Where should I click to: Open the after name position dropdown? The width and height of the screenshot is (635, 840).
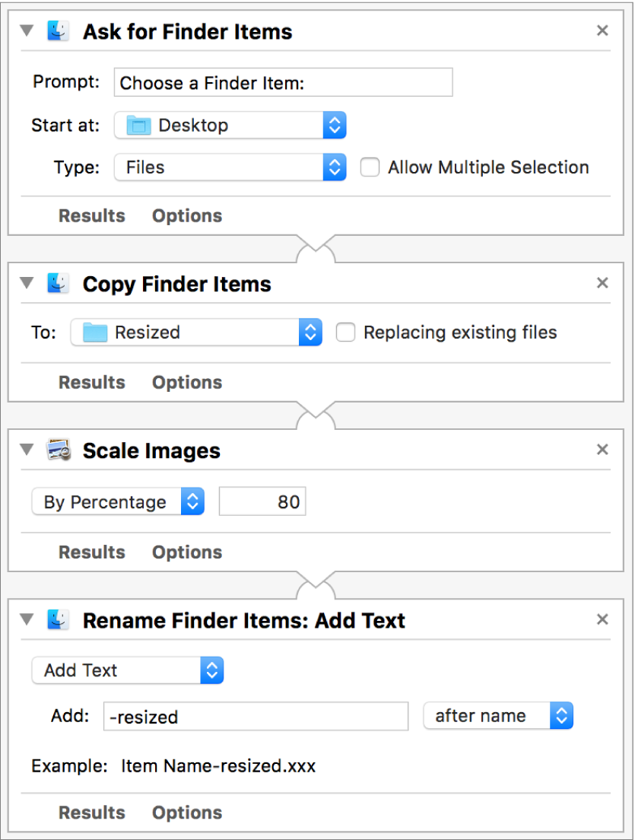(497, 716)
